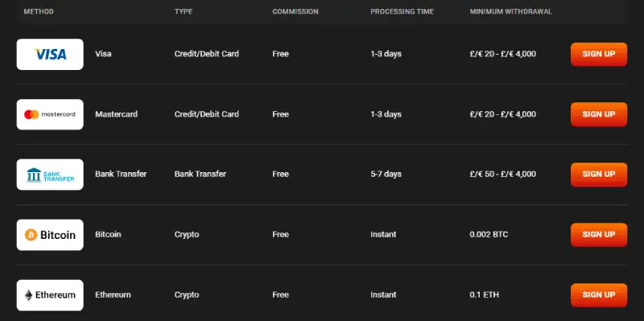Image resolution: width=644 pixels, height=321 pixels.
Task: Click Free commission in Bitcoin row
Action: tap(280, 234)
